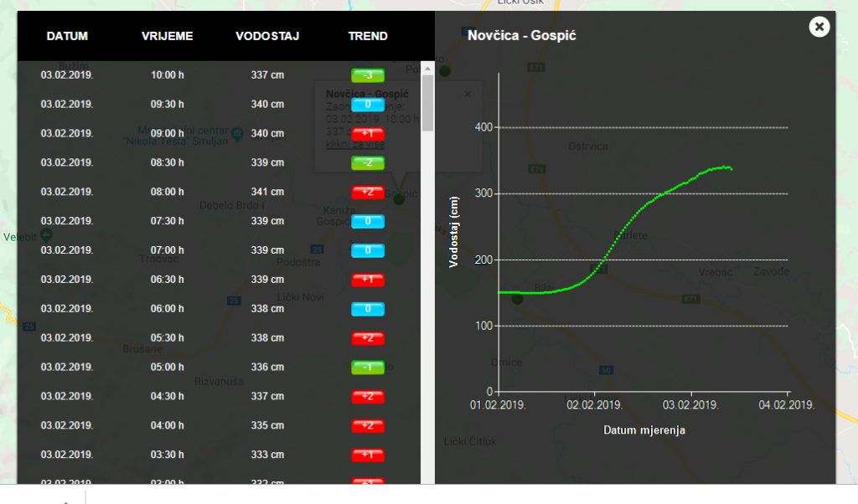This screenshot has width=858, height=504.
Task: Click the red +2 trend badge at 04:00
Action: point(368,426)
